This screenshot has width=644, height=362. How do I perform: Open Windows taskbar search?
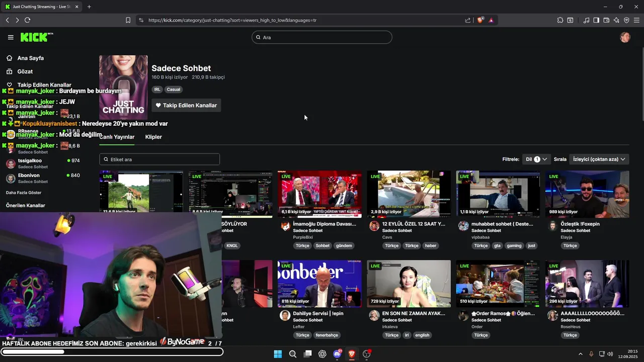click(x=293, y=354)
